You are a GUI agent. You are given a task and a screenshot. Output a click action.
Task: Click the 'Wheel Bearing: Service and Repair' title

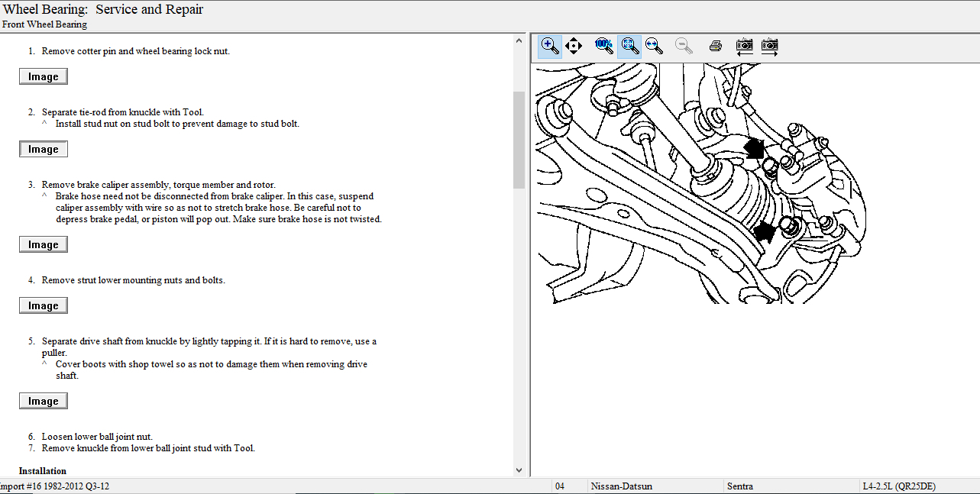pos(104,10)
